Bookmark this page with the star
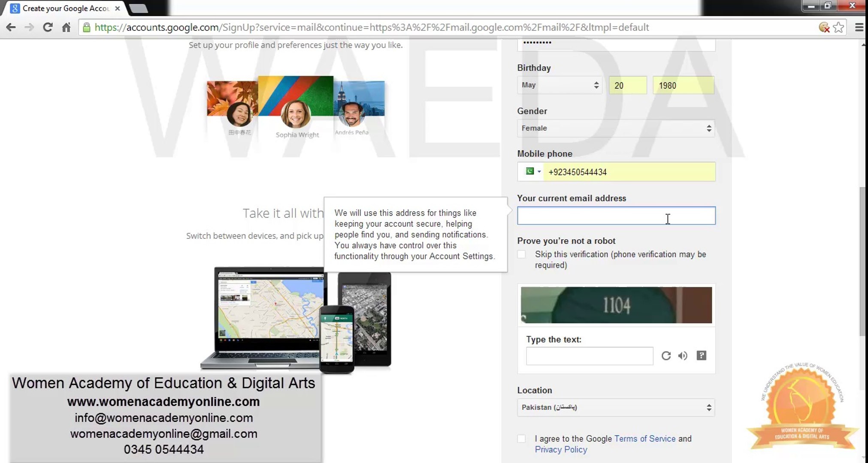This screenshot has height=463, width=868. [x=838, y=27]
